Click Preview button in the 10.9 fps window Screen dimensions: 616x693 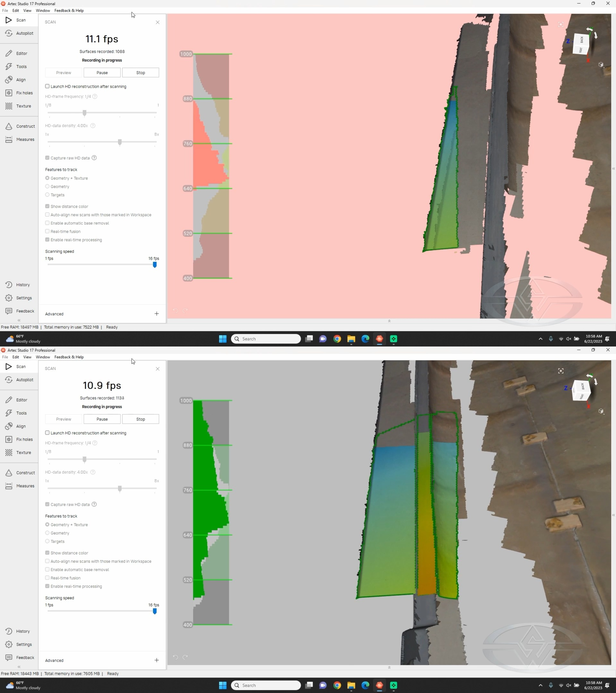pyautogui.click(x=64, y=419)
